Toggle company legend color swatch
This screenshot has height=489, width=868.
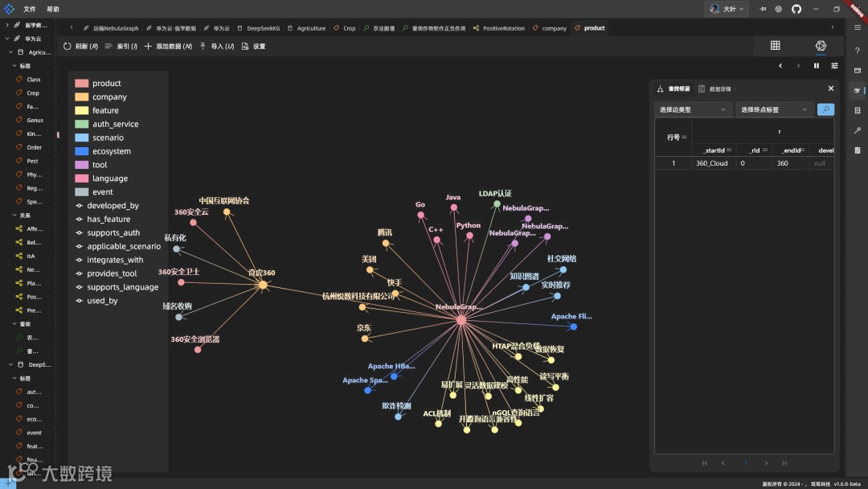click(x=81, y=97)
